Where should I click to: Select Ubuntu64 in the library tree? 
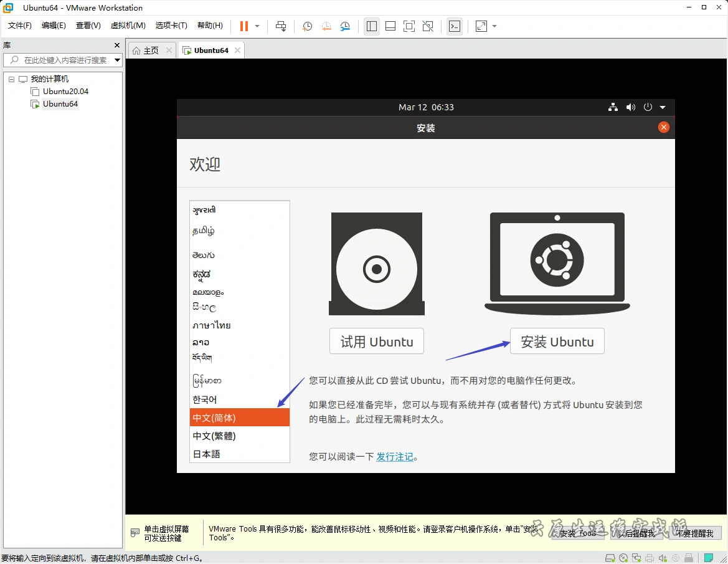60,104
